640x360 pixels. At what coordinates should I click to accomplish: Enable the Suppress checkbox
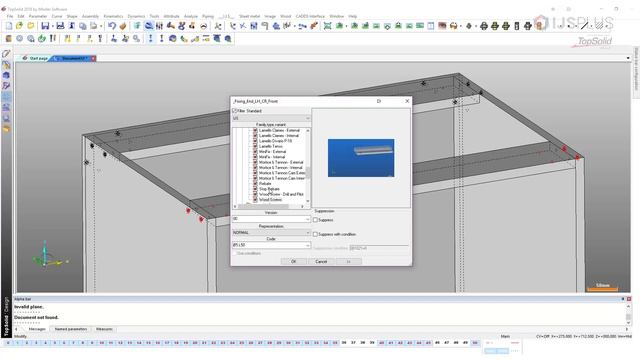point(316,220)
